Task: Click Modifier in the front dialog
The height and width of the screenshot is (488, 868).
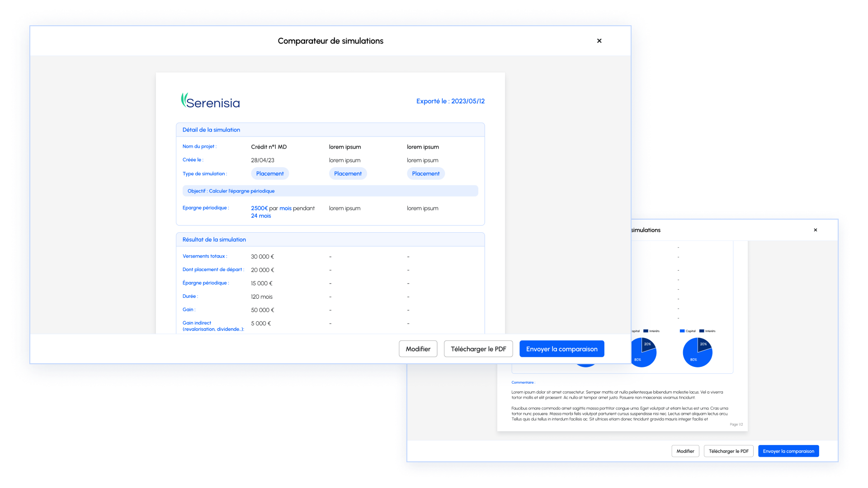Action: [x=418, y=349]
